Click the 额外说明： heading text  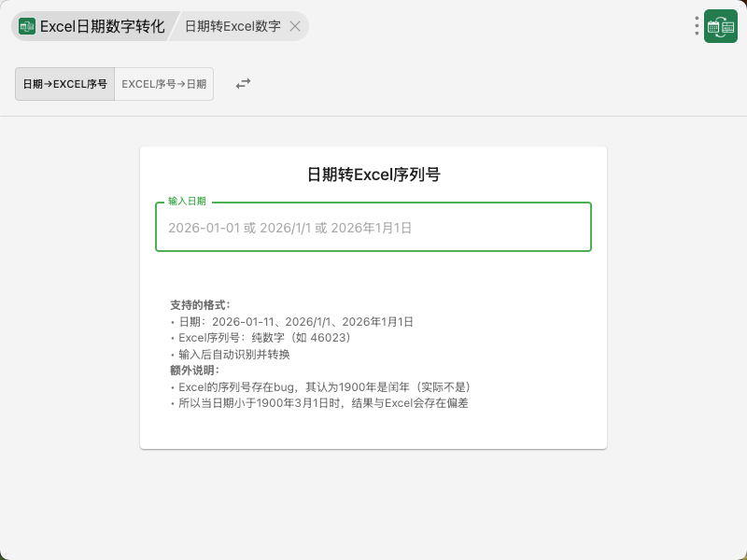point(195,370)
